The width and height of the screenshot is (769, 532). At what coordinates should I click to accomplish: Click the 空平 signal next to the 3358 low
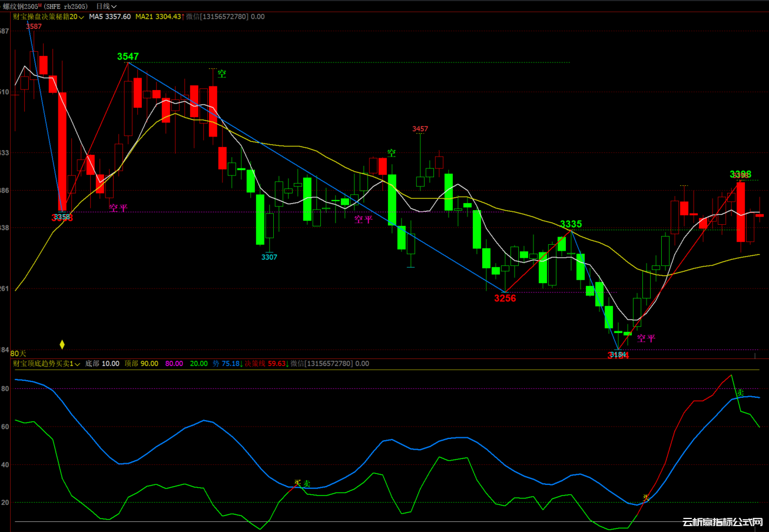[118, 208]
